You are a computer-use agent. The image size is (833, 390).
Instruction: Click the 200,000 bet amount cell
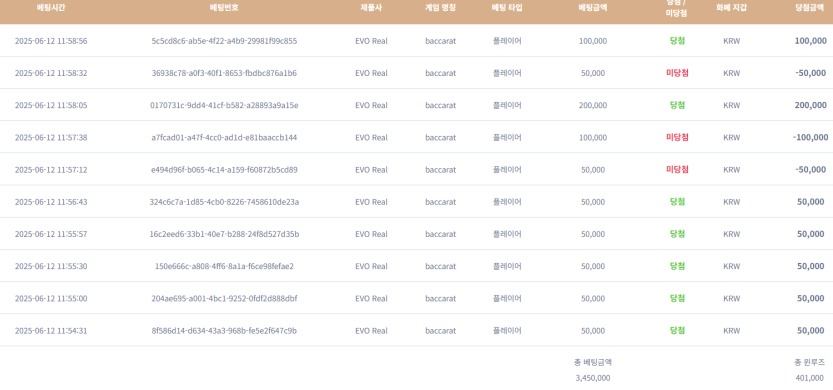pos(593,105)
